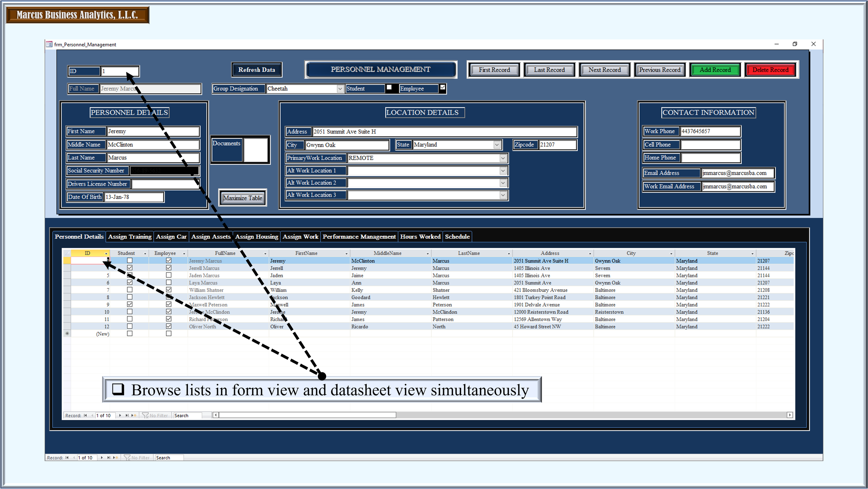Click No Filter icon in datasheet navigator
This screenshot has width=868, height=489.
coord(145,415)
